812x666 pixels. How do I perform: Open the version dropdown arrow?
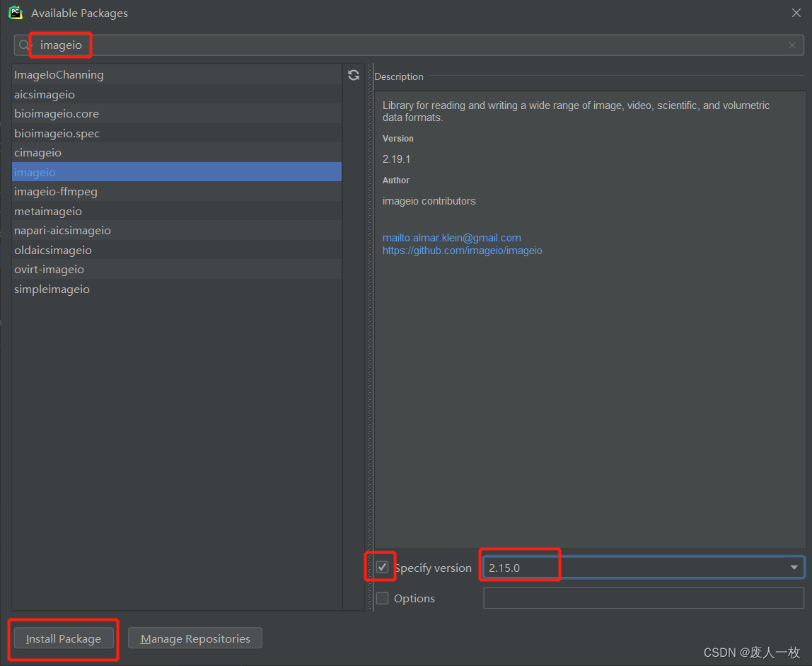(794, 568)
